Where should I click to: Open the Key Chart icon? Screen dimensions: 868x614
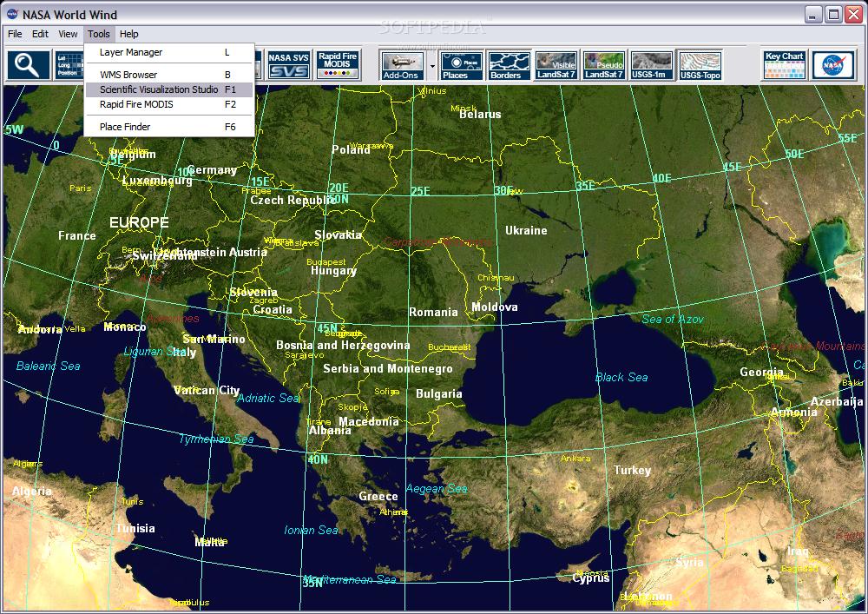784,65
